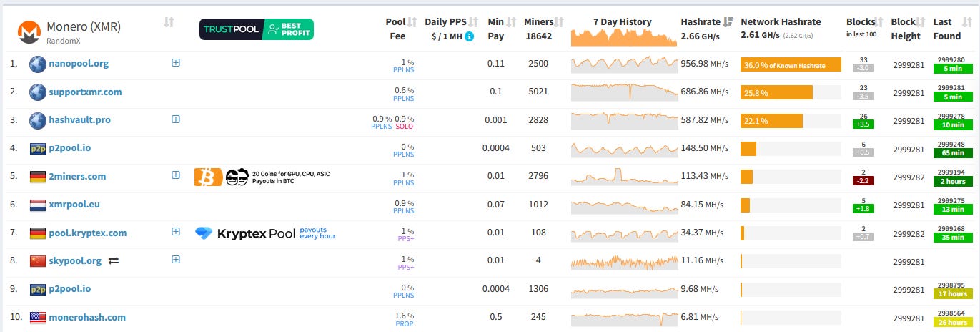
Task: Expand skypool.org row with plus icon
Action: pyautogui.click(x=176, y=259)
